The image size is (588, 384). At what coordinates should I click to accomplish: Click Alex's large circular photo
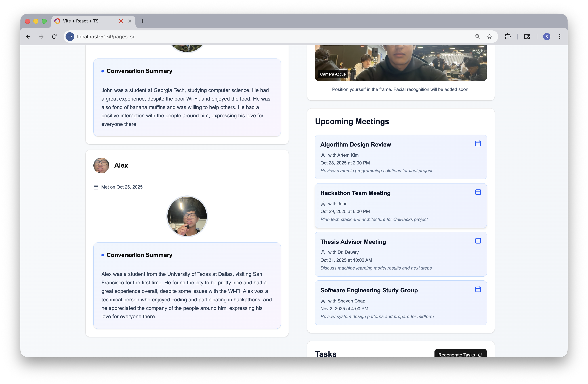click(x=187, y=216)
